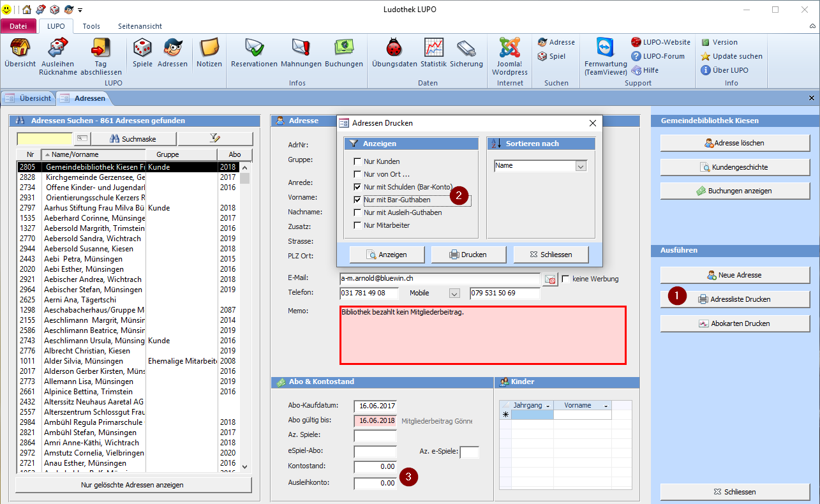The height and width of the screenshot is (504, 820).
Task: Start Sicherung via USB stick icon
Action: tap(466, 52)
